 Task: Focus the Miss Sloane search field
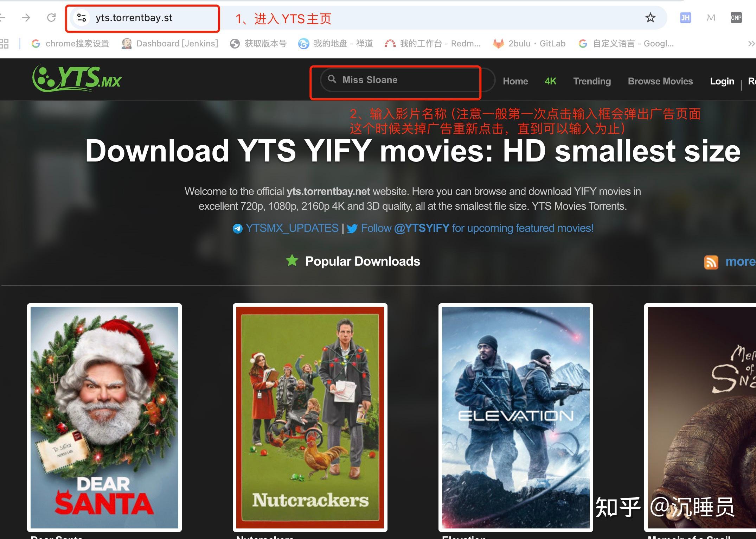pos(408,80)
